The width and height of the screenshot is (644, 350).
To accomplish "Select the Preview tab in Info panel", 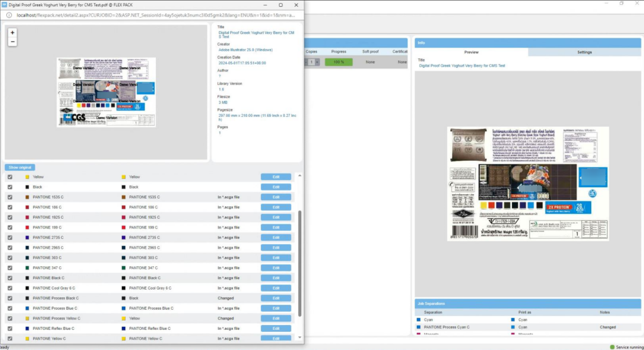I will [471, 52].
